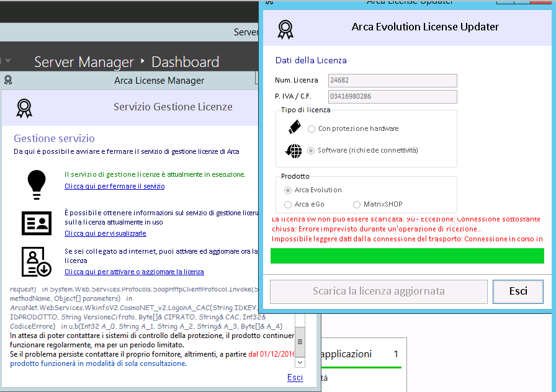
Task: Click the award ribbon icon in License Updater header
Action: click(x=285, y=28)
